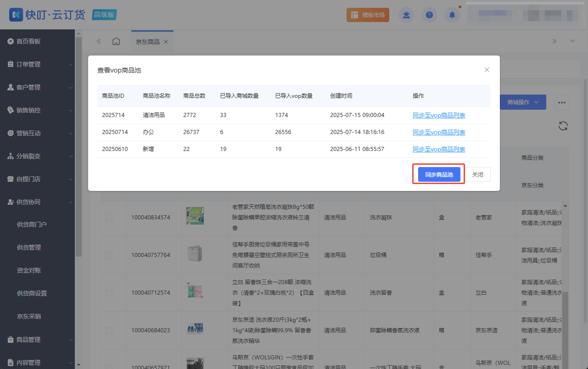
Task: Open the three-dots more options button
Action: (562, 102)
